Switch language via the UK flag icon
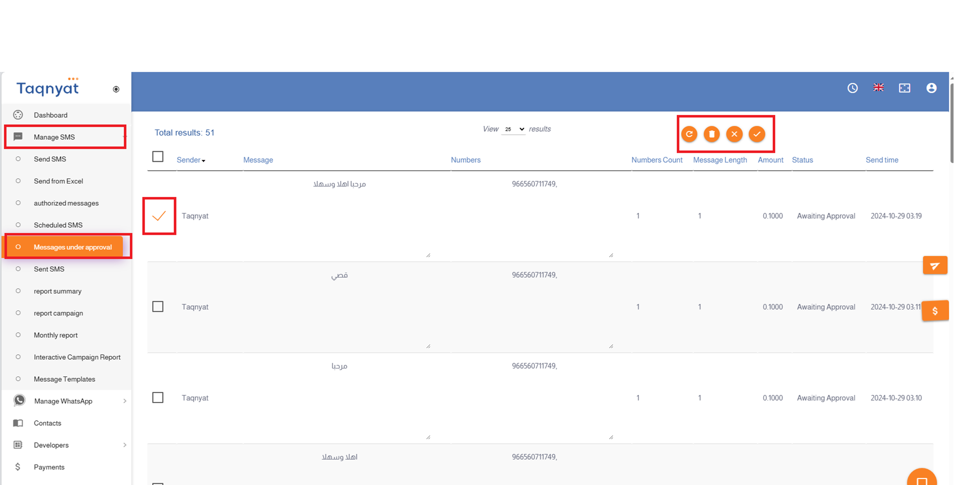Screen dimensions: 980x485 pos(879,88)
